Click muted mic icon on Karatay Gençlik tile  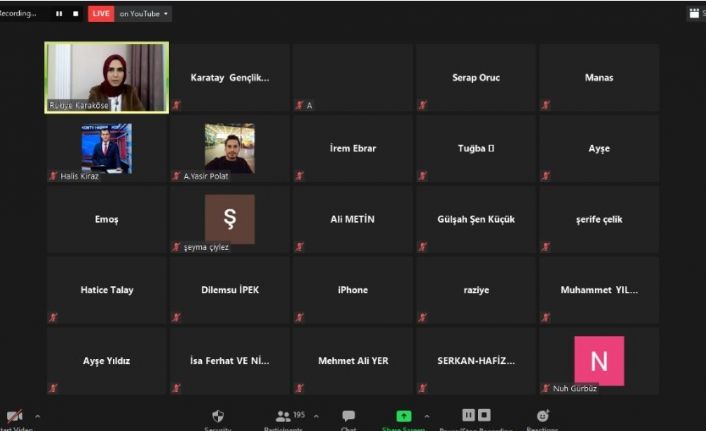pyautogui.click(x=176, y=105)
